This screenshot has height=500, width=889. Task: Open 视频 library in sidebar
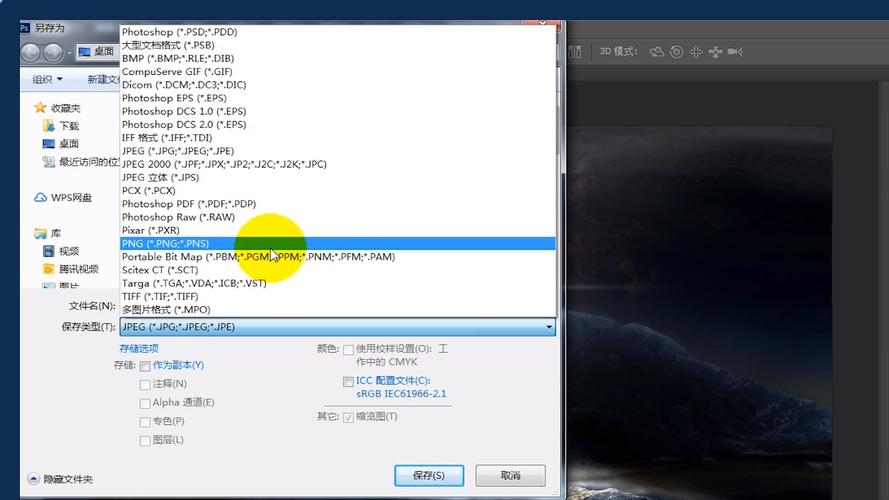click(x=61, y=251)
